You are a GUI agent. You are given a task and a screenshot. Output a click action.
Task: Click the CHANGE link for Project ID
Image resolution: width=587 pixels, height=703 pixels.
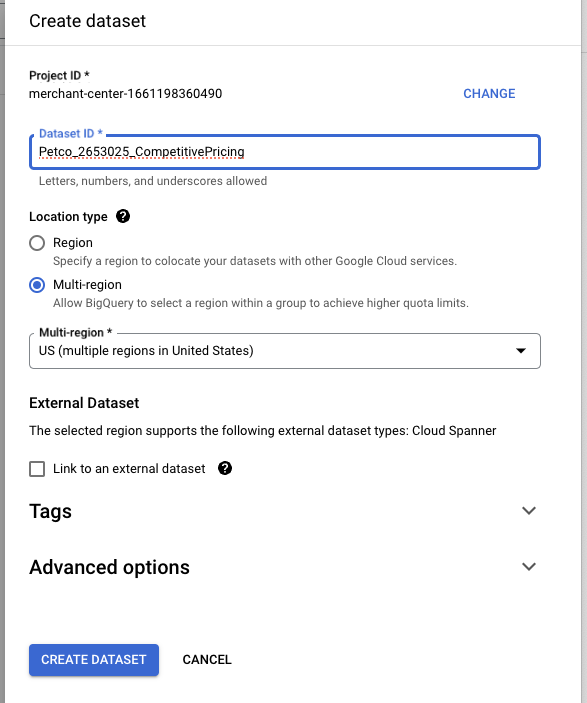pyautogui.click(x=489, y=94)
